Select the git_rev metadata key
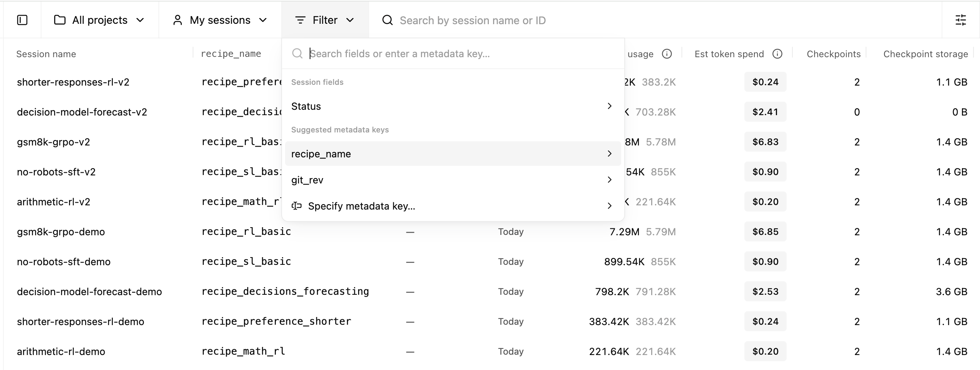This screenshot has height=370, width=980. click(453, 180)
